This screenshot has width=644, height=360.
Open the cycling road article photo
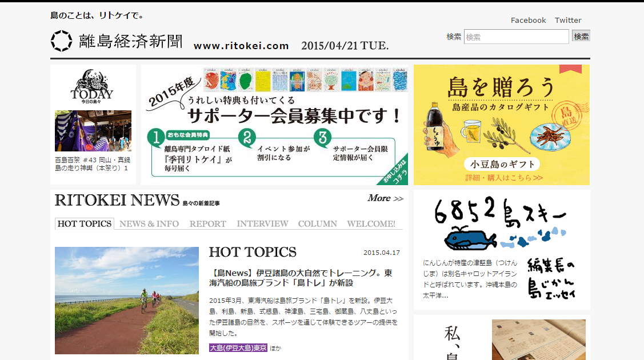pos(127,301)
